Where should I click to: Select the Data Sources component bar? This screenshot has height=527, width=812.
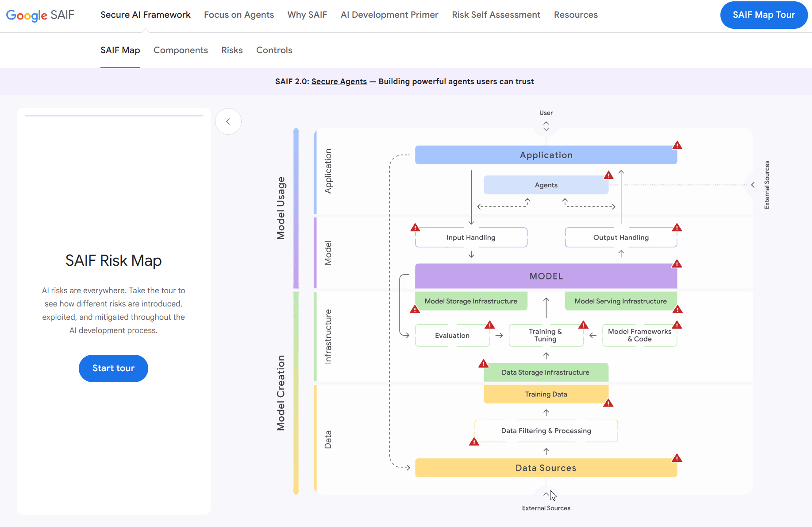click(x=546, y=468)
